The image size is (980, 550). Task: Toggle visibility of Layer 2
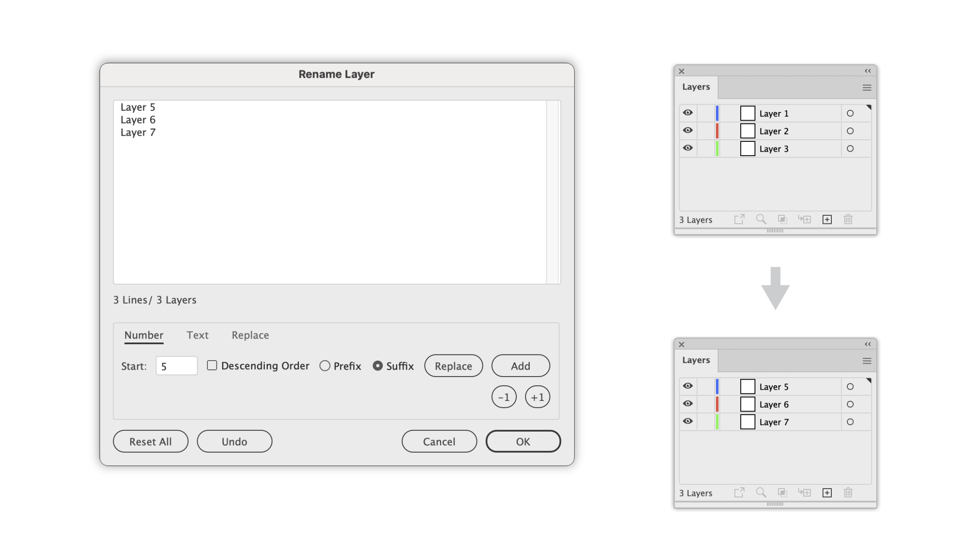coord(688,131)
